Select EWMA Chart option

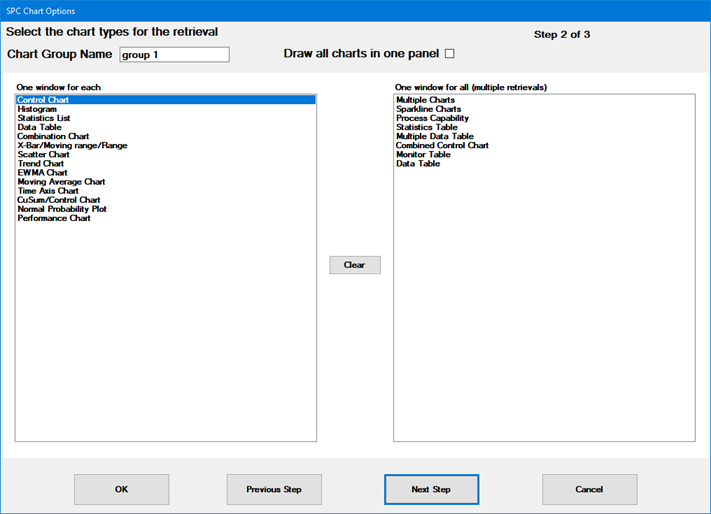(x=42, y=173)
